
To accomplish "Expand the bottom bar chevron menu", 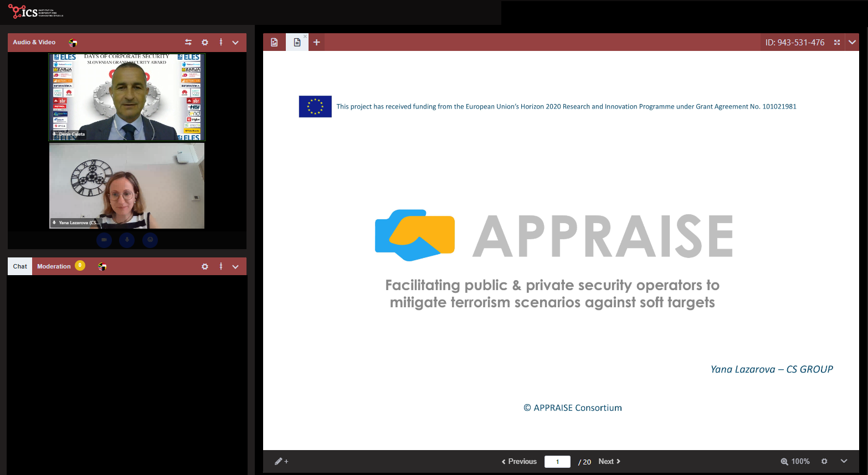I will pos(844,461).
